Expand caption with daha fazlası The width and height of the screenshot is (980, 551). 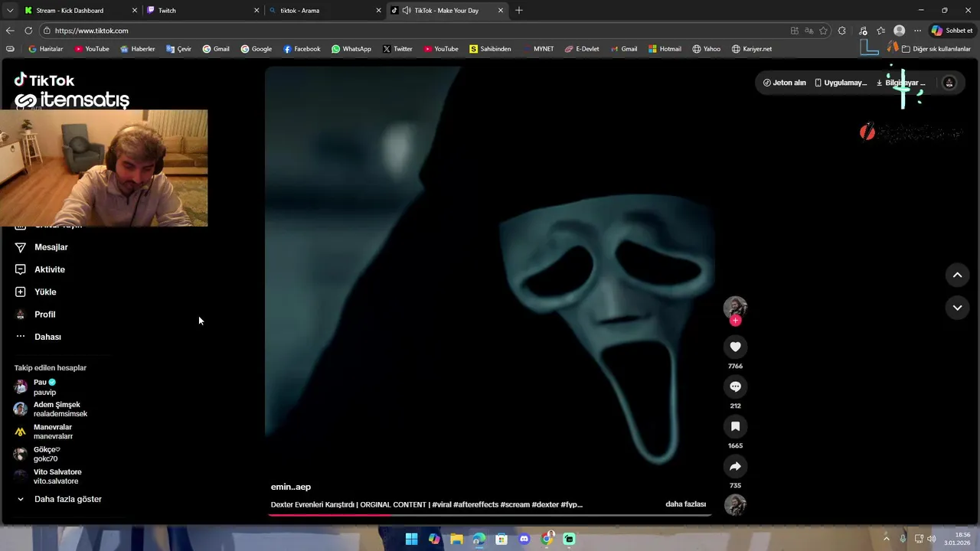(685, 504)
